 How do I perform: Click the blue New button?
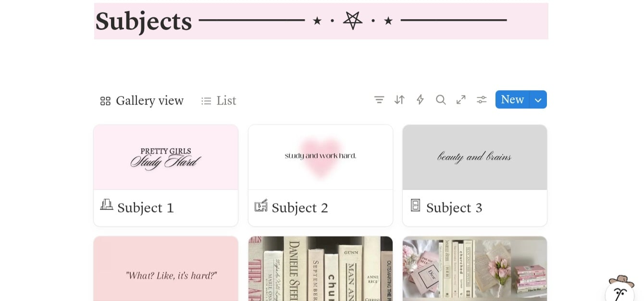[512, 99]
